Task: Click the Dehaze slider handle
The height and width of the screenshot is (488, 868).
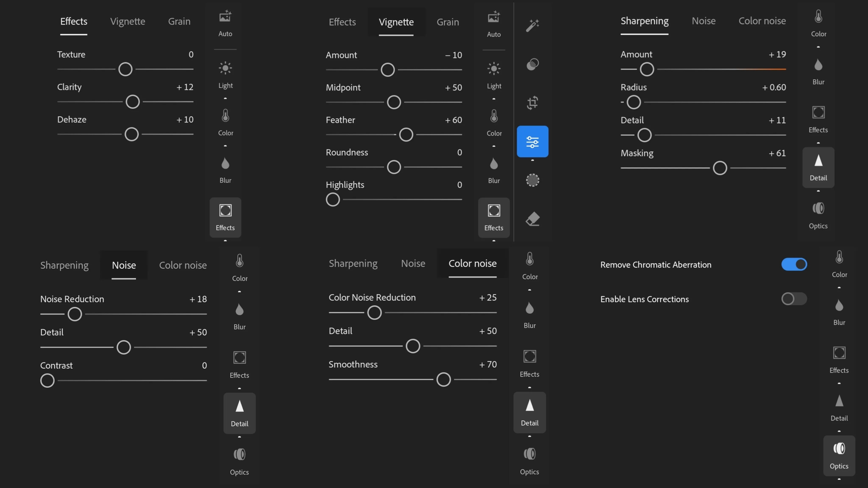Action: (x=131, y=134)
